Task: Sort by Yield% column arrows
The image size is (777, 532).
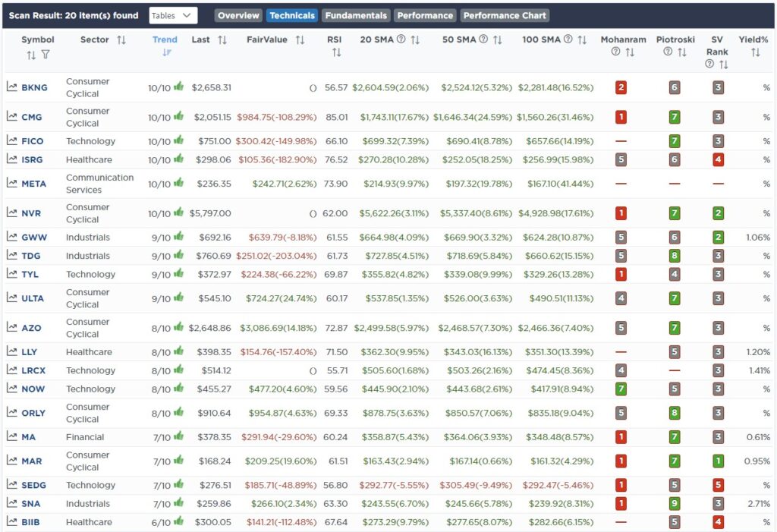Action: pos(755,52)
